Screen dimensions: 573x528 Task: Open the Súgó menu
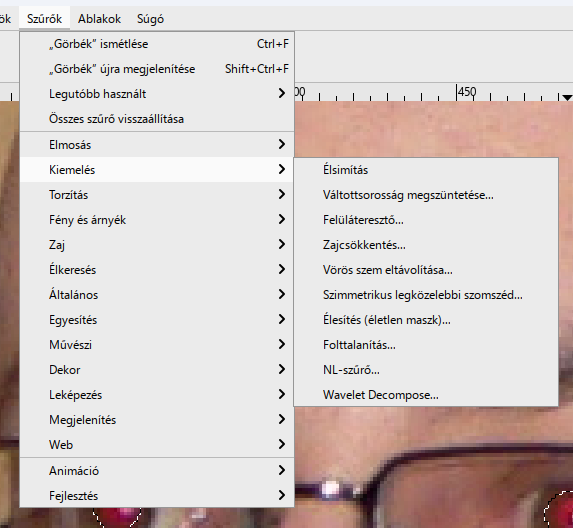coord(150,19)
